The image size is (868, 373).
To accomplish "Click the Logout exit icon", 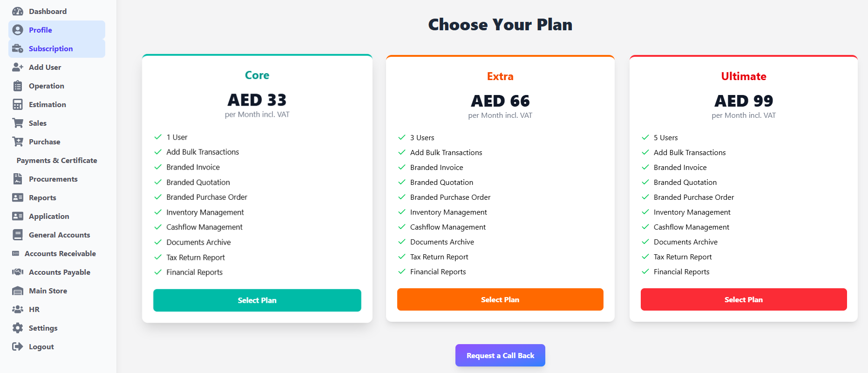I will [18, 346].
